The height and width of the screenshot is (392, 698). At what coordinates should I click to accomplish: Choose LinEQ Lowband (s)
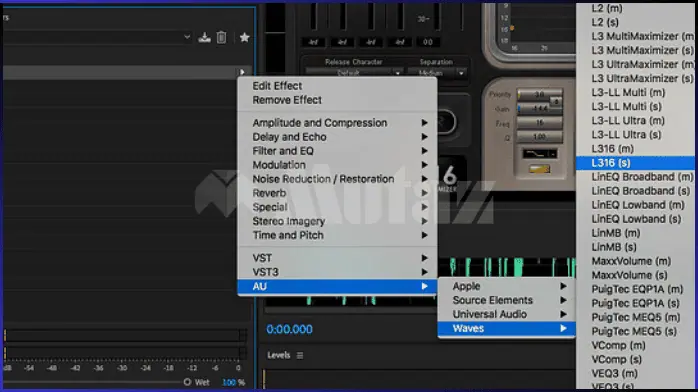point(635,219)
